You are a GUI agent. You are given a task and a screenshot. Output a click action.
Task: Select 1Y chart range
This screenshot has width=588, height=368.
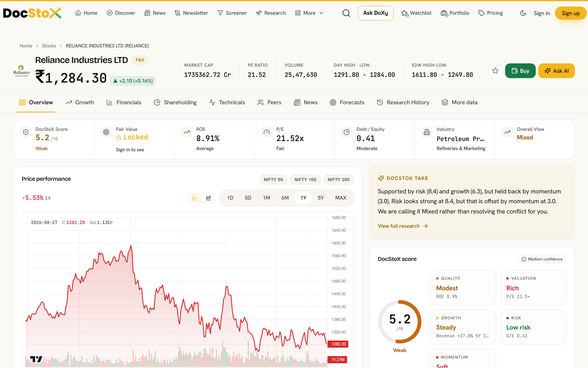pyautogui.click(x=303, y=198)
